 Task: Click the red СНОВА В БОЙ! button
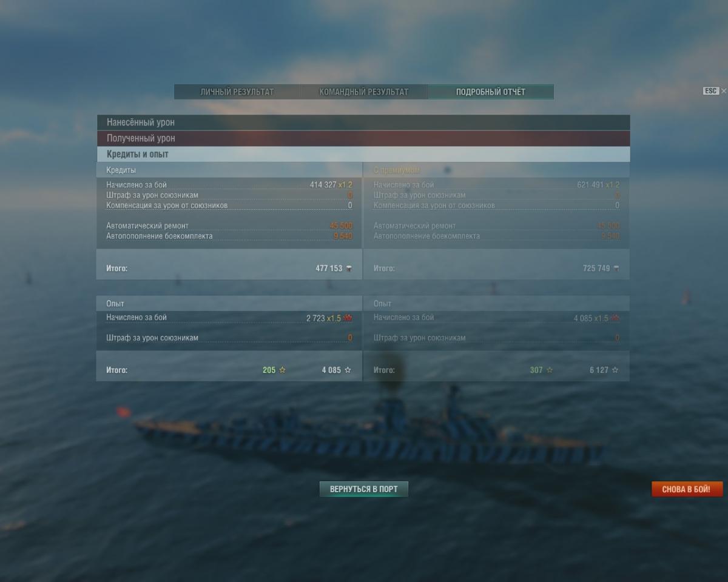click(x=687, y=489)
